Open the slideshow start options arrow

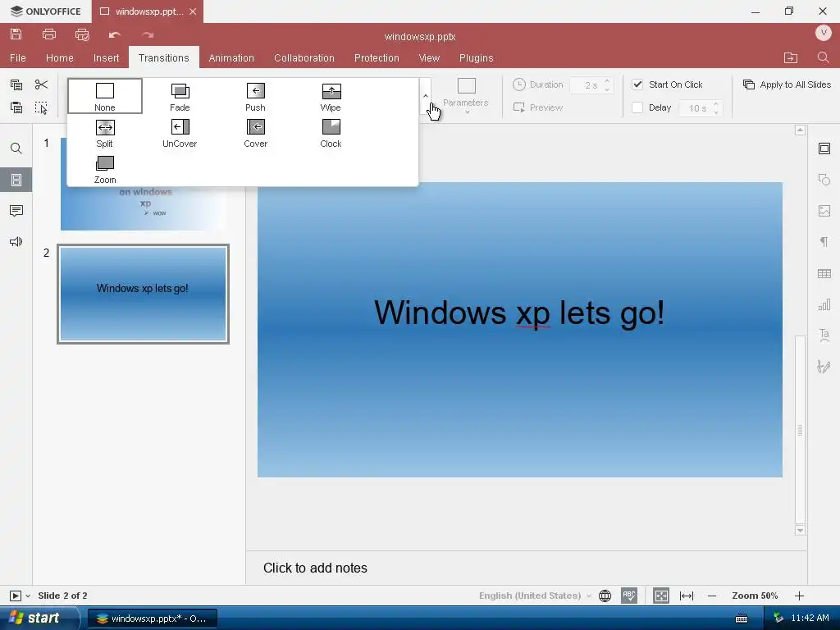(x=28, y=596)
